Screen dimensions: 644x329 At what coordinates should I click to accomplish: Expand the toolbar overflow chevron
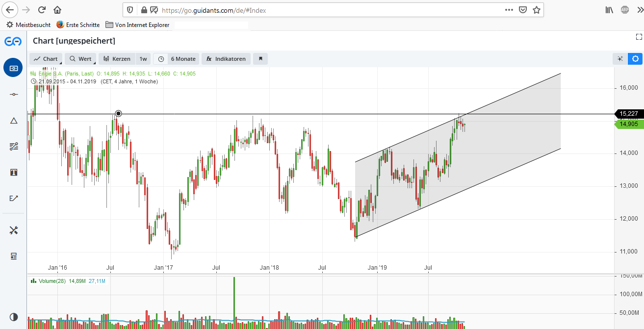(x=639, y=10)
